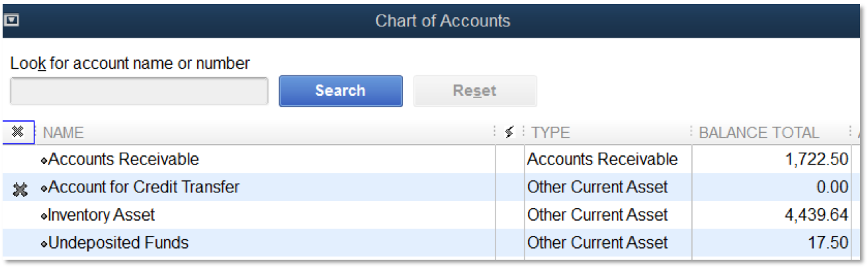Select the Accounts Receivable account row name

point(124,159)
